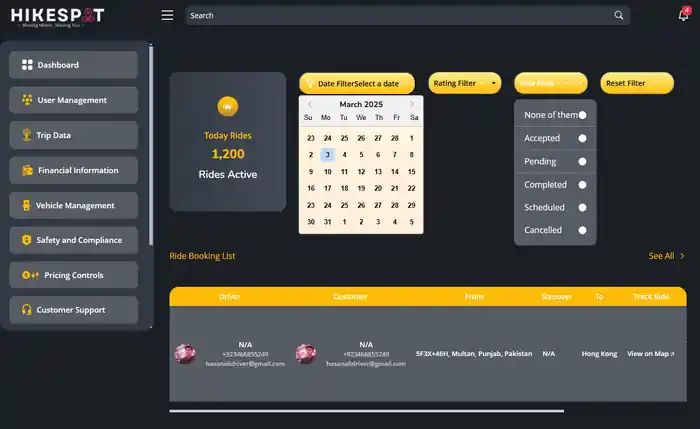
Task: Click the See All link
Action: coord(661,256)
